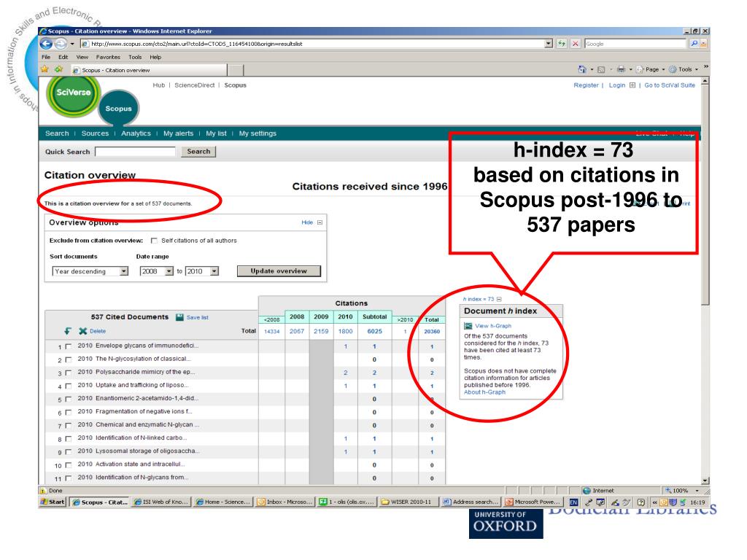Click the Print icon in IE toolbar

[x=621, y=69]
